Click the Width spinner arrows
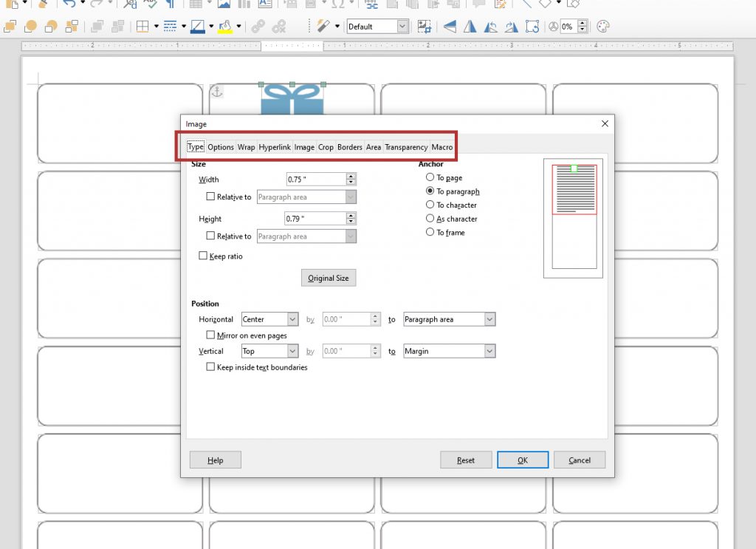The height and width of the screenshot is (549, 756). click(351, 180)
